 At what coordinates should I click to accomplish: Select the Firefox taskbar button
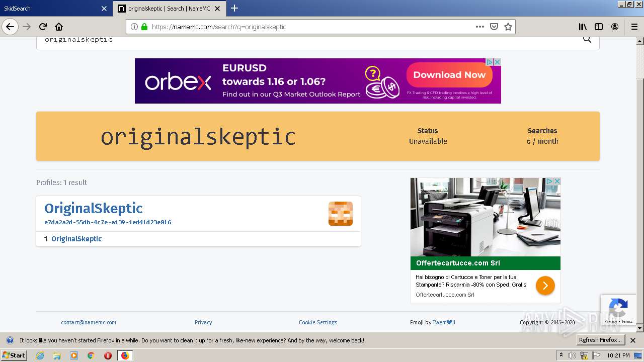(x=125, y=355)
